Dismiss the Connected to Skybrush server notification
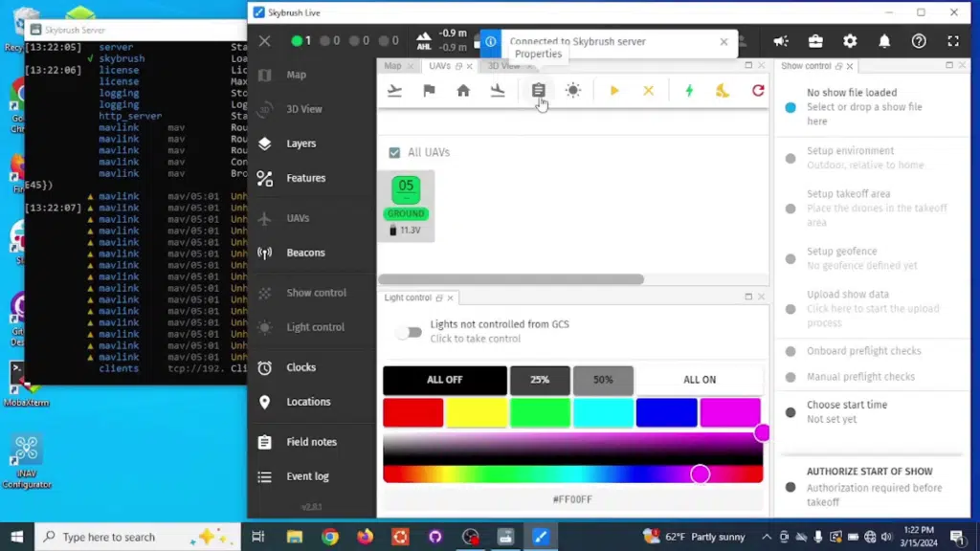Image resolution: width=980 pixels, height=551 pixels. point(724,42)
